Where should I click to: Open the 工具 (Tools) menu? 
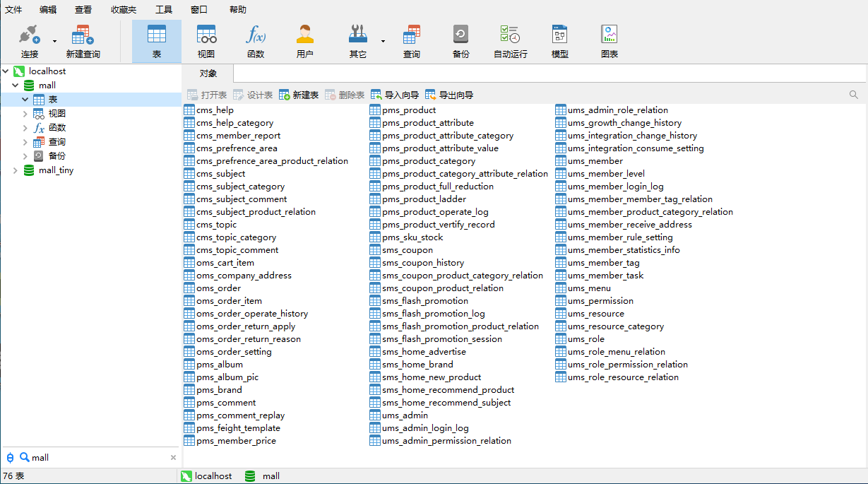[x=164, y=10]
